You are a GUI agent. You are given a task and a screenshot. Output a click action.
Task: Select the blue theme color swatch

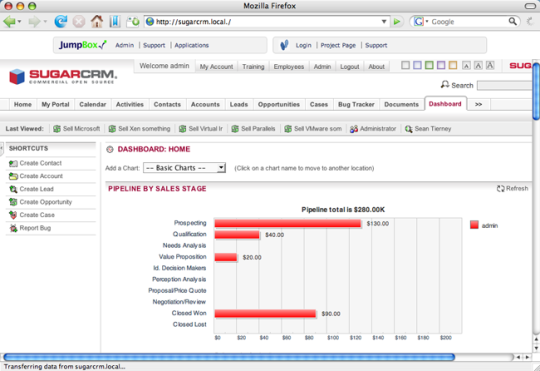point(417,65)
